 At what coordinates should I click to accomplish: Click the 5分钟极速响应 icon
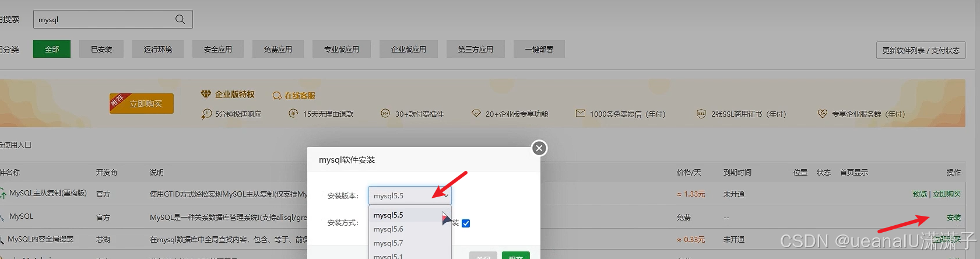pos(206,114)
